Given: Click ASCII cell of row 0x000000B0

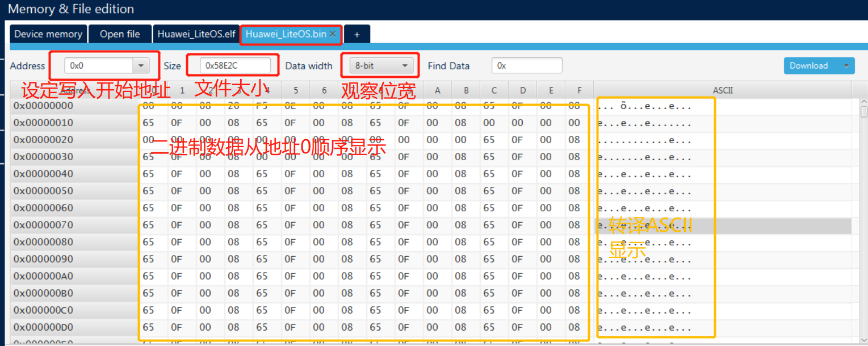Looking at the screenshot, I should click(x=723, y=293).
